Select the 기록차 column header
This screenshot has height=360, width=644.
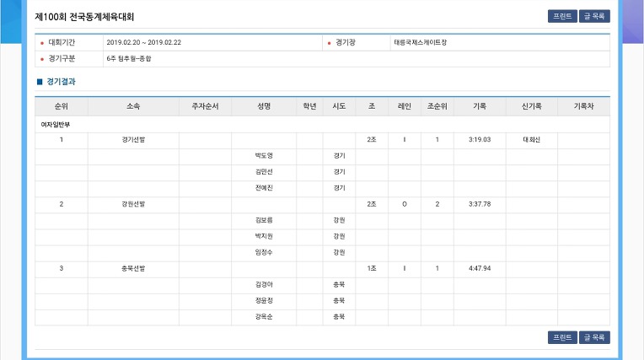583,106
